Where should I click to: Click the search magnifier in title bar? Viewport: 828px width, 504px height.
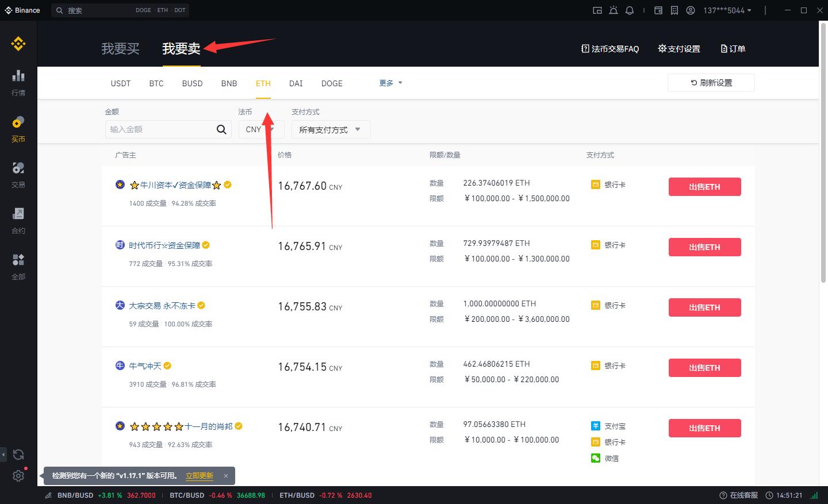[59, 10]
